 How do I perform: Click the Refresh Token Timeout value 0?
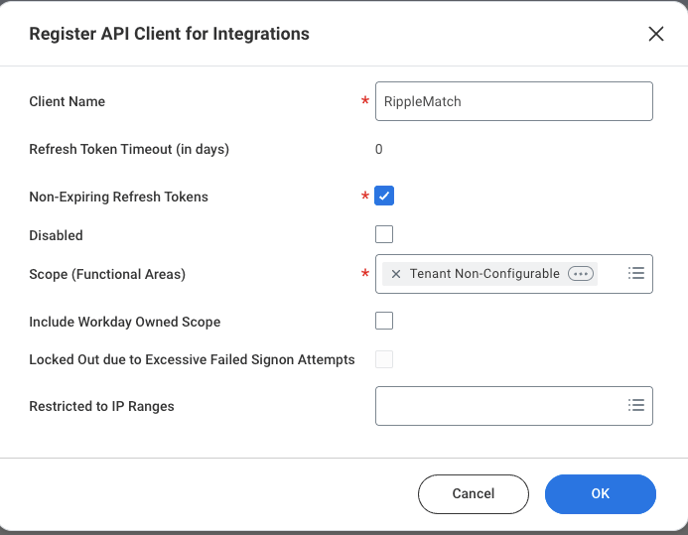(x=379, y=150)
